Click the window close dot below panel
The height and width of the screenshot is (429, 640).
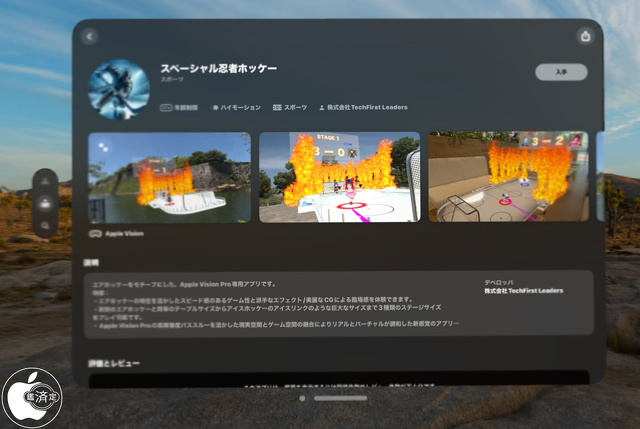coord(302,398)
